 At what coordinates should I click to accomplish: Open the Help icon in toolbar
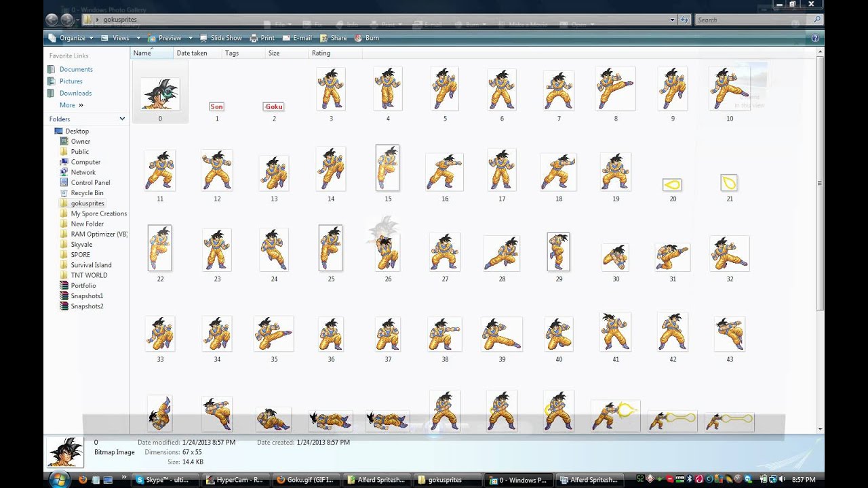tap(816, 38)
